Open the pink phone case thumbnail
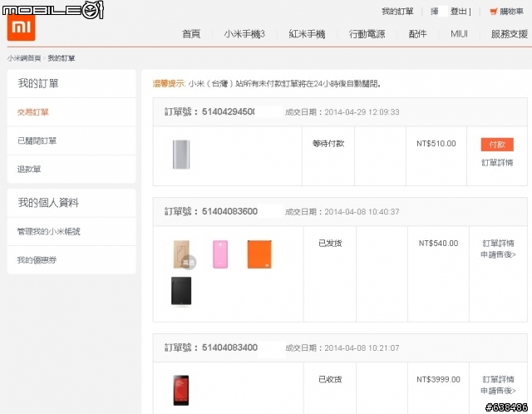The height and width of the screenshot is (414, 532). [x=220, y=254]
